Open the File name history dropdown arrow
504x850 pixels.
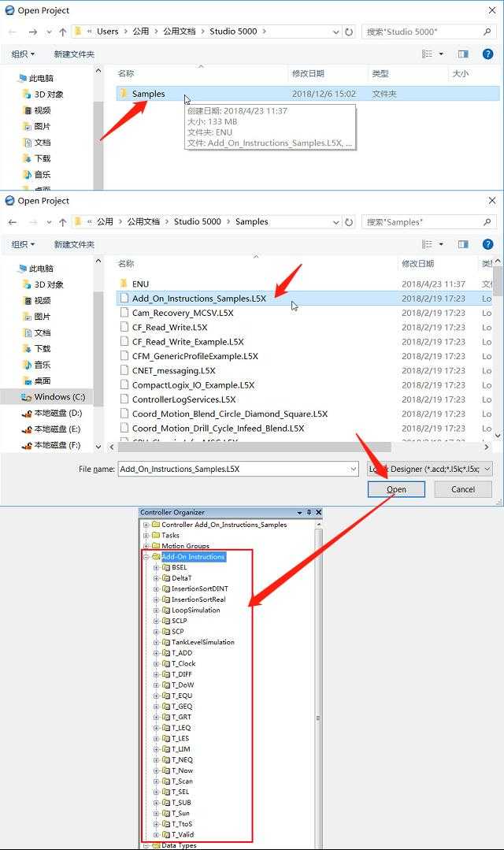coord(354,469)
